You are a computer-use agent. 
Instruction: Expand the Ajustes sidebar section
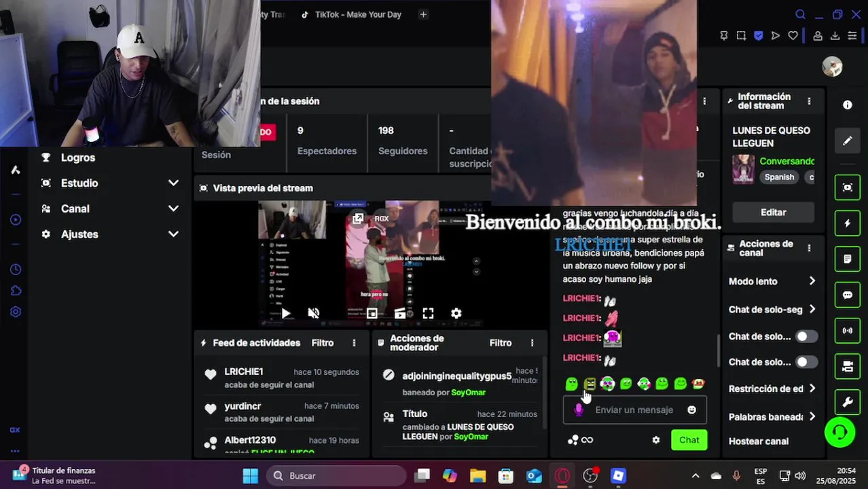tap(109, 234)
